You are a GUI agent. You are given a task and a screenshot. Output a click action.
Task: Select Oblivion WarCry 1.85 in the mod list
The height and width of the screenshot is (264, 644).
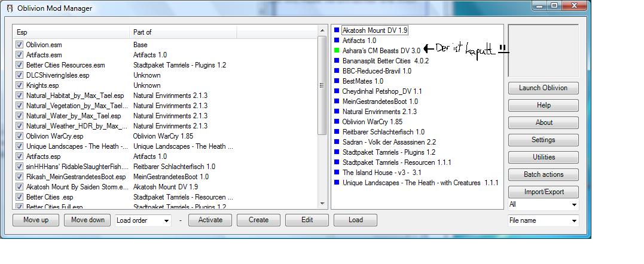pos(373,122)
